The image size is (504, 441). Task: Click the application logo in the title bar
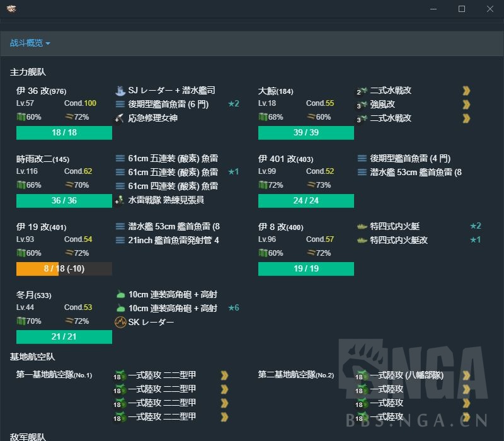[x=11, y=9]
